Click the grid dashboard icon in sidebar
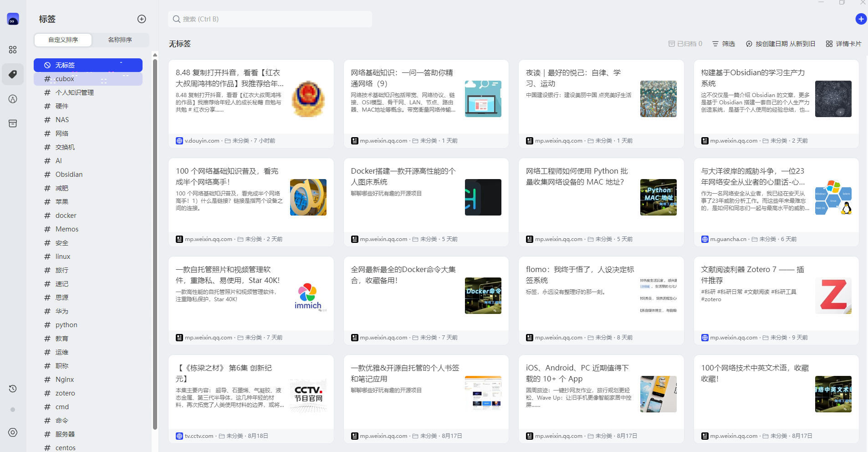 13,50
